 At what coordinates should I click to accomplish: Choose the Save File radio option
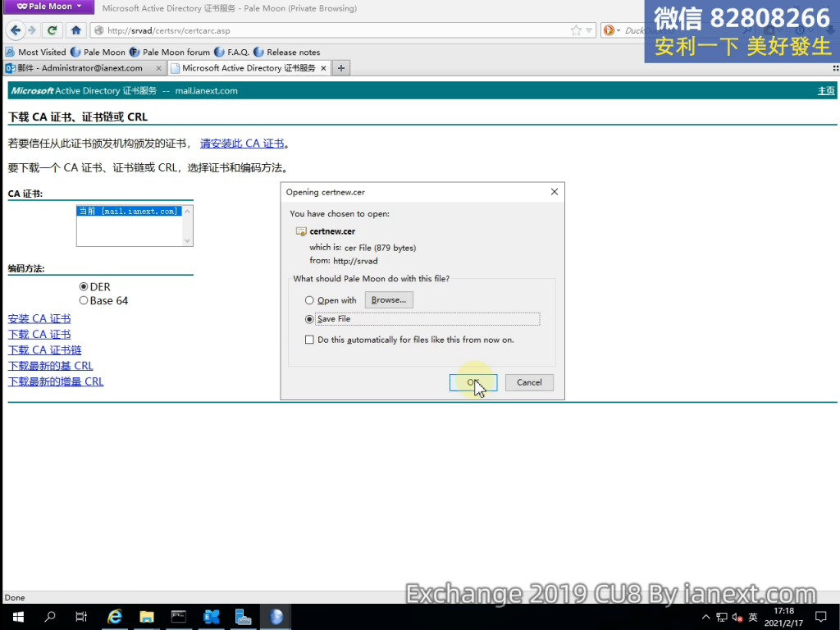click(309, 319)
